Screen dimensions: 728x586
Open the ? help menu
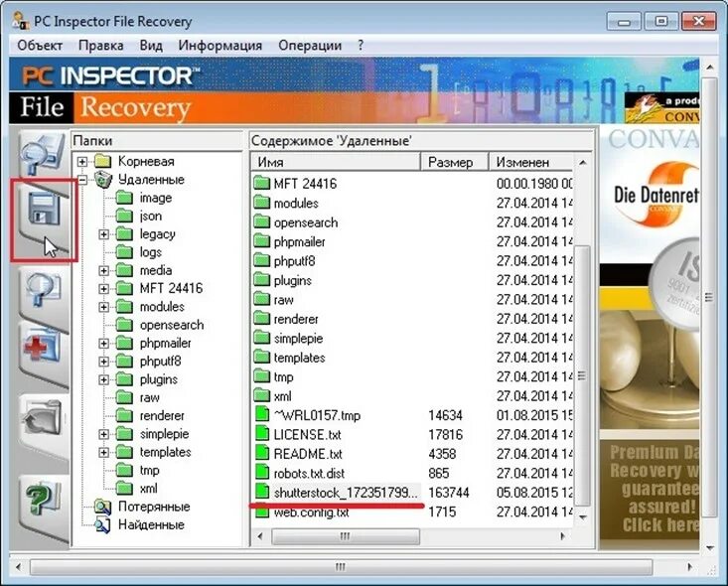(x=361, y=46)
